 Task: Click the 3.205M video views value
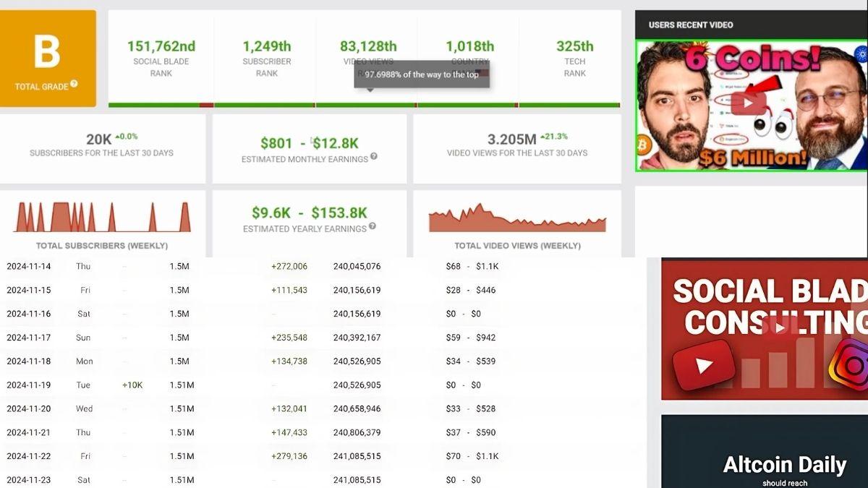click(511, 139)
